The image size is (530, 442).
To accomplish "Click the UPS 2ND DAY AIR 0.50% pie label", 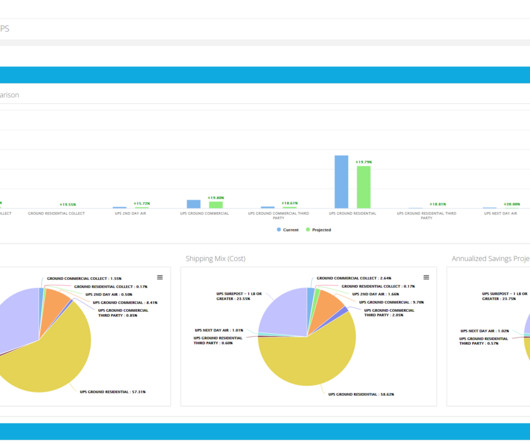I will 109,295.
